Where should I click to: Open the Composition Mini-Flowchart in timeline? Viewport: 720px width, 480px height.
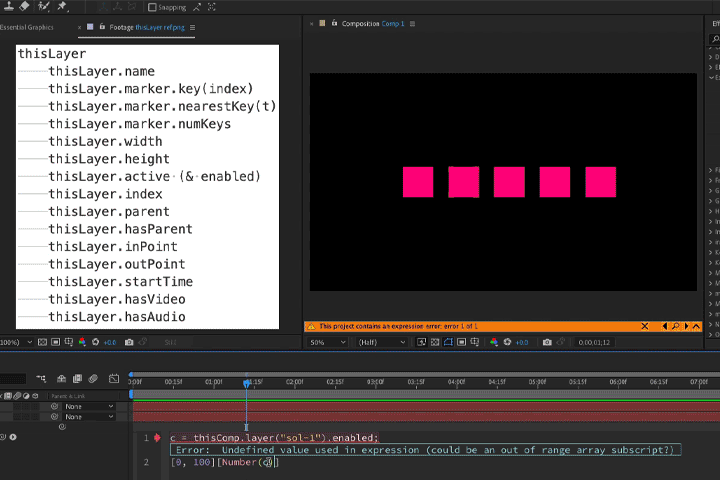tap(41, 378)
